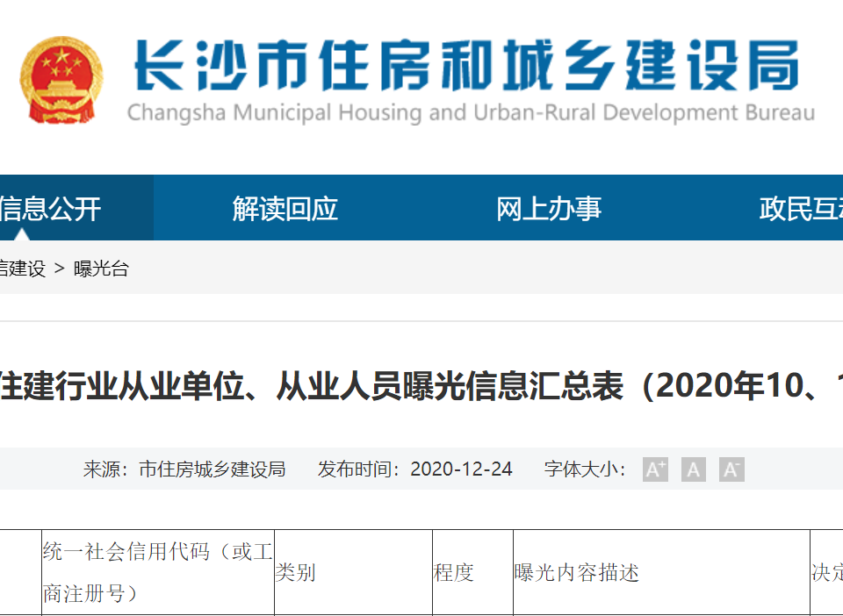Increase font size with A+ icon

tap(655, 469)
